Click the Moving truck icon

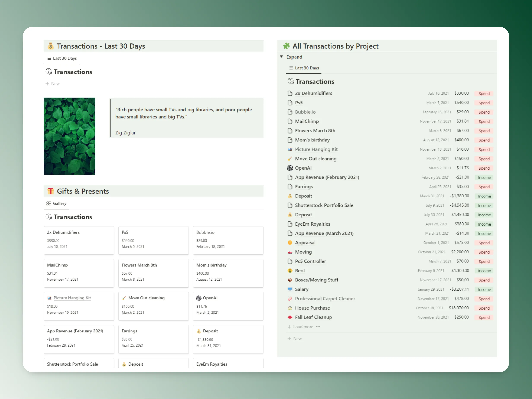[290, 252]
